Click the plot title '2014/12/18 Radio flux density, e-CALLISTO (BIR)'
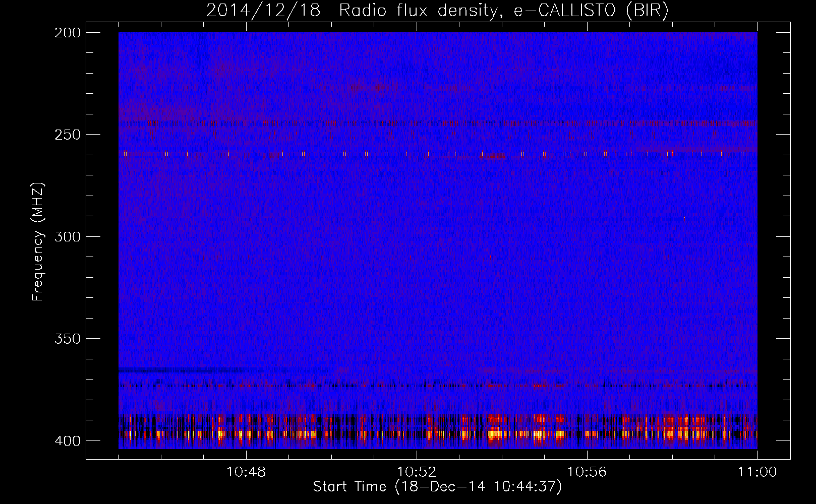Image resolution: width=816 pixels, height=504 pixels. click(x=437, y=11)
